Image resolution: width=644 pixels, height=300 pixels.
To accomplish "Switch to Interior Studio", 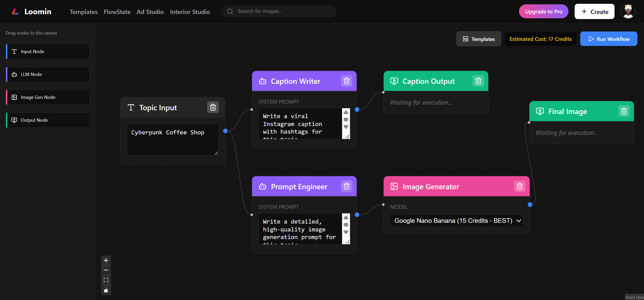I will coord(190,12).
